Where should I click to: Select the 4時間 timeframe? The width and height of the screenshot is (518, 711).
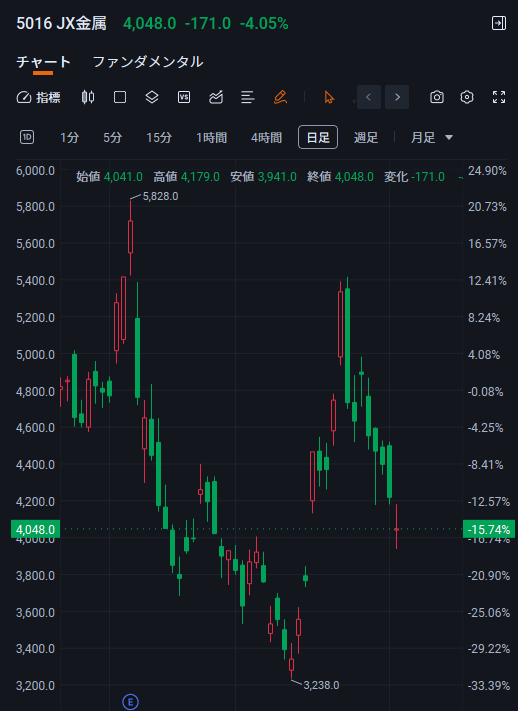pyautogui.click(x=266, y=137)
